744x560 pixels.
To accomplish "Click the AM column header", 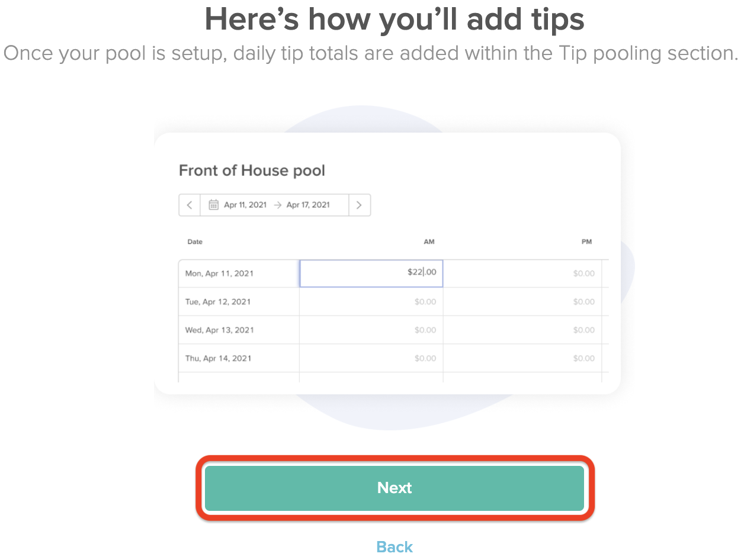I will [429, 242].
